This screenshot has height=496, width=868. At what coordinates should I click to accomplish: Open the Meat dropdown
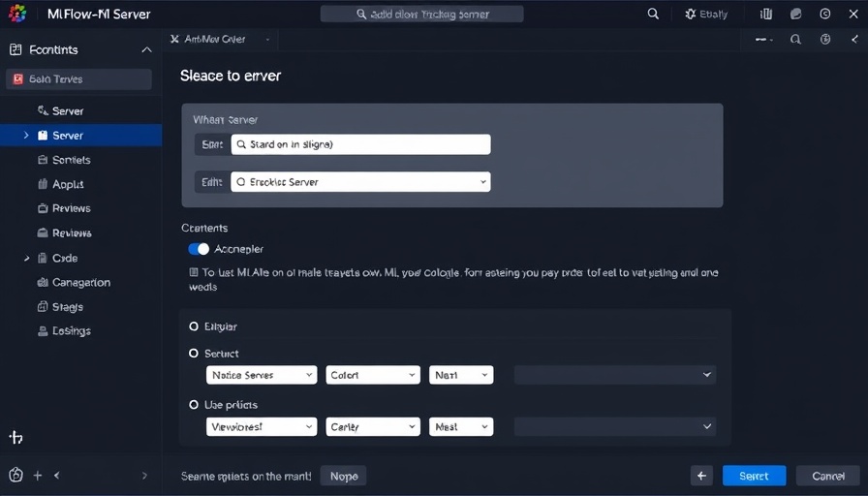pos(460,427)
